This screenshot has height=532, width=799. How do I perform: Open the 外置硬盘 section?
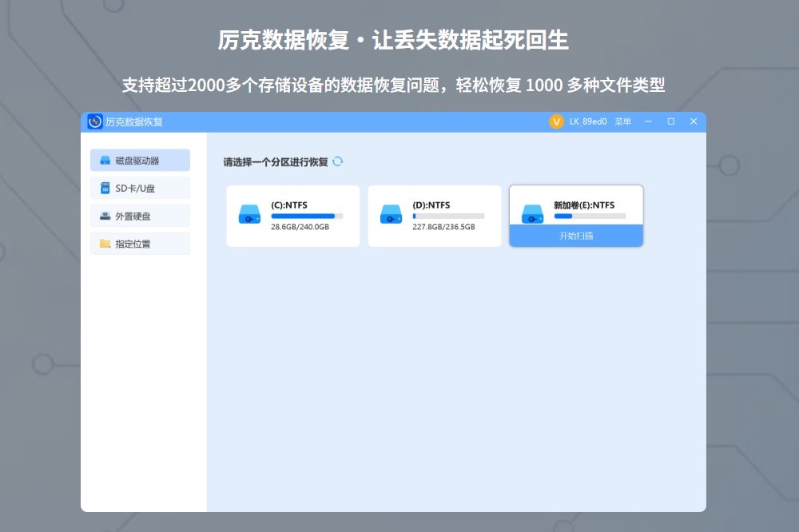coord(140,216)
